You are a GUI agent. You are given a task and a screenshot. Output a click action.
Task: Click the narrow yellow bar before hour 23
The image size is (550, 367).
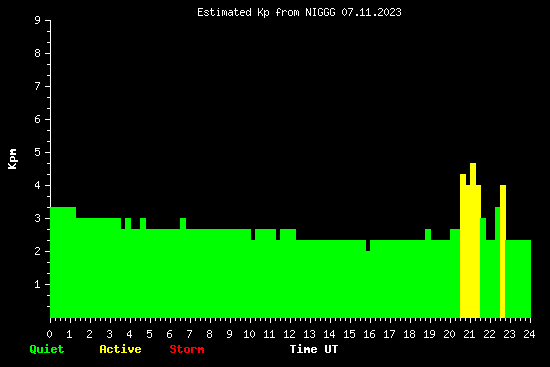click(x=503, y=251)
